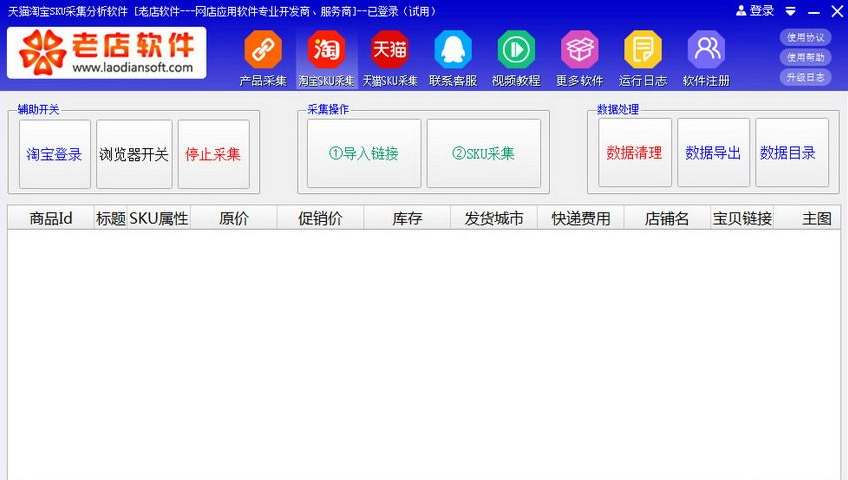This screenshot has width=848, height=480.
Task: Toggle the 浏览器开关 button
Action: pyautogui.click(x=134, y=154)
